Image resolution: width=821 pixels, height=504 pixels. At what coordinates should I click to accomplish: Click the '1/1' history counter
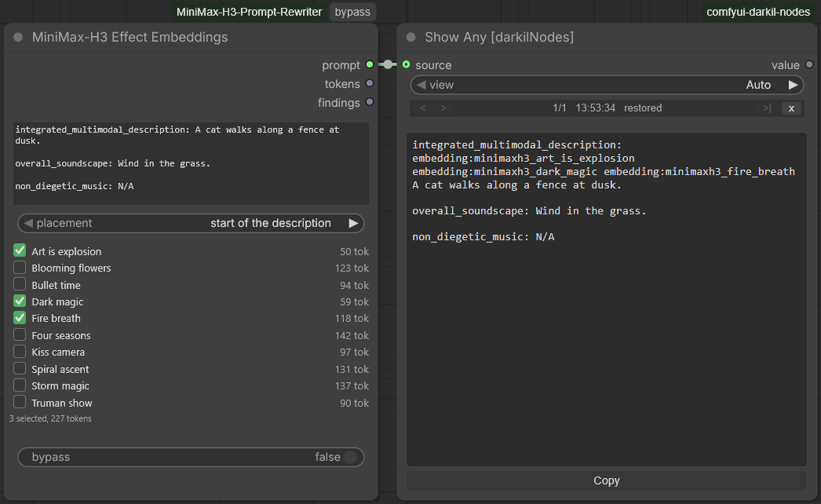coord(559,108)
